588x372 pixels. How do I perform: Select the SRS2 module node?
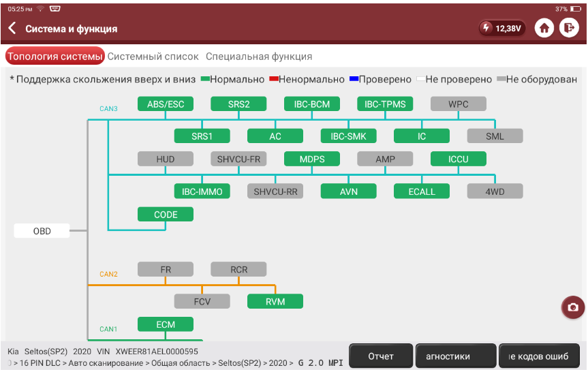coord(238,104)
